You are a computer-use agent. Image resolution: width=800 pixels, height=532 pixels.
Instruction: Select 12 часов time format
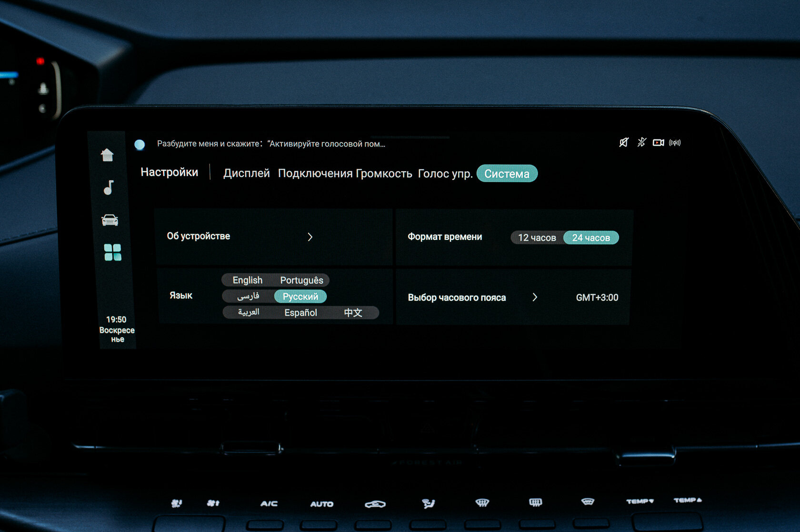(537, 237)
